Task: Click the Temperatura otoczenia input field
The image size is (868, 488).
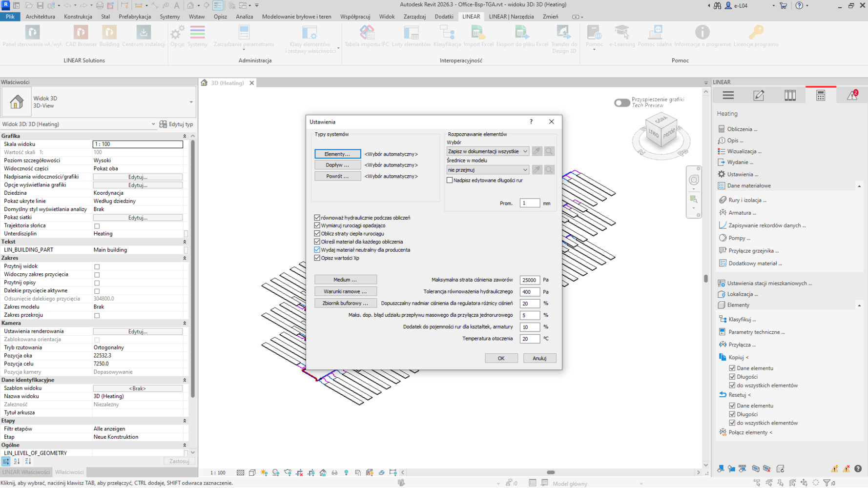Action: point(529,339)
